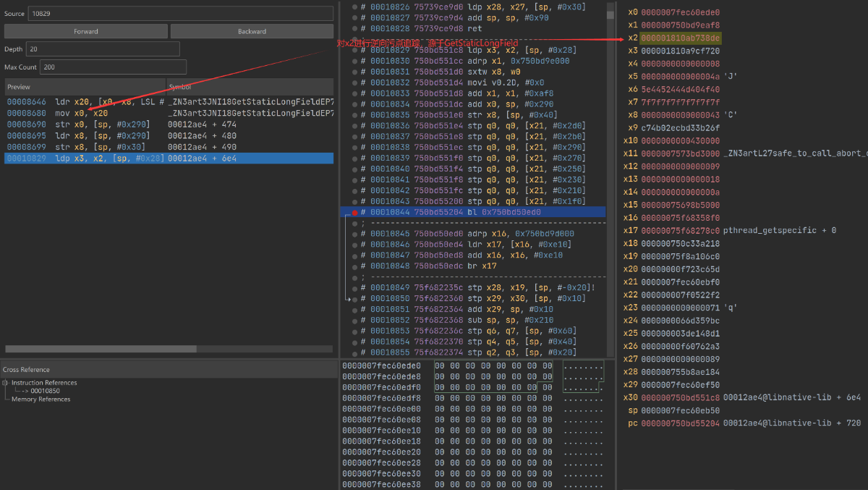The height and width of the screenshot is (490, 868).
Task: Sort by the Preview column header
Action: [85, 87]
